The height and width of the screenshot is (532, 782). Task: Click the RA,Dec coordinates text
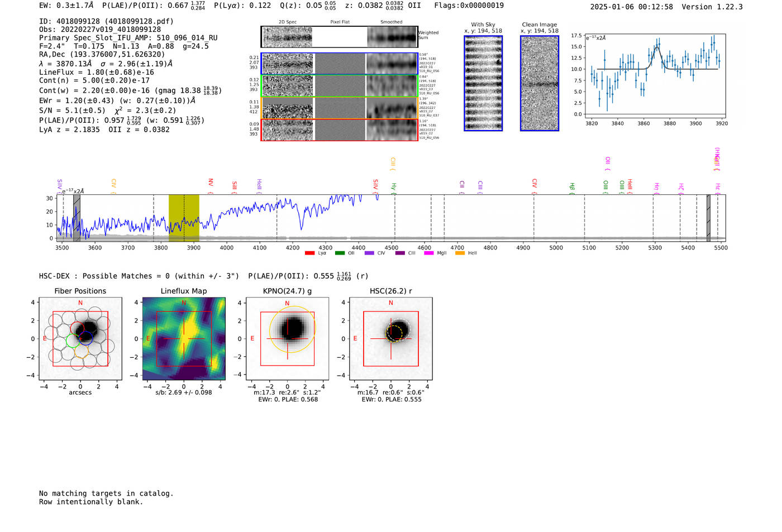[x=102, y=54]
